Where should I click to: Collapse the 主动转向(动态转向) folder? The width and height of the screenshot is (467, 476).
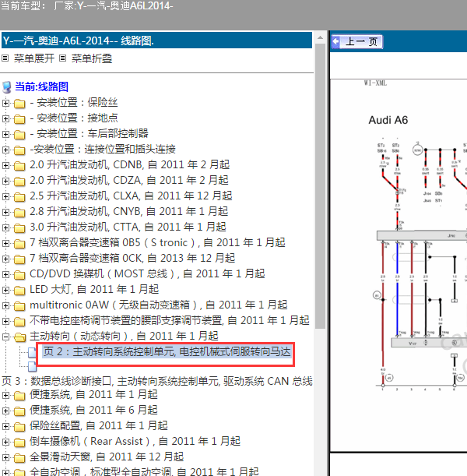[x=5, y=337]
